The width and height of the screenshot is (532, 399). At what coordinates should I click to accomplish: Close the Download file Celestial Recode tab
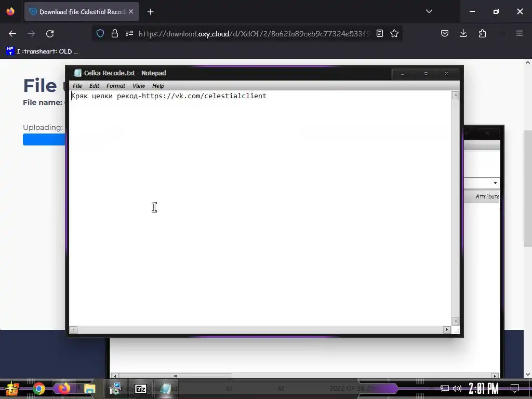(x=131, y=11)
